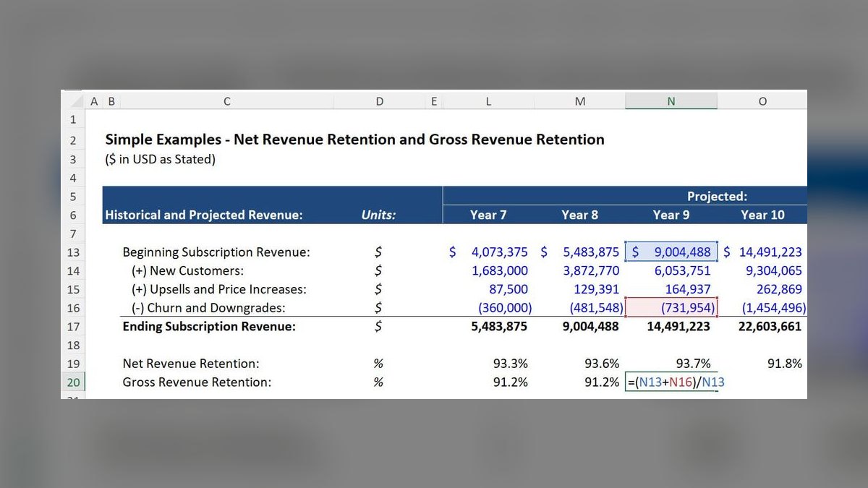Select row header 19

[x=73, y=364]
